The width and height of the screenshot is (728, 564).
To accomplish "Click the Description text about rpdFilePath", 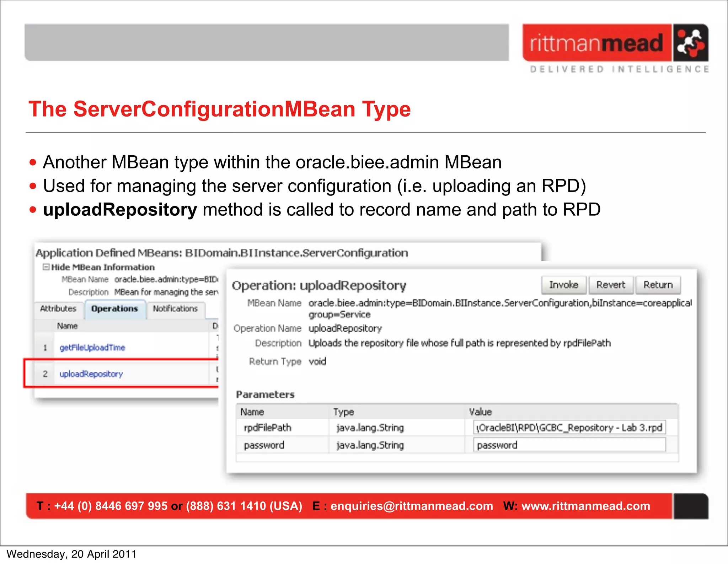I will [460, 343].
